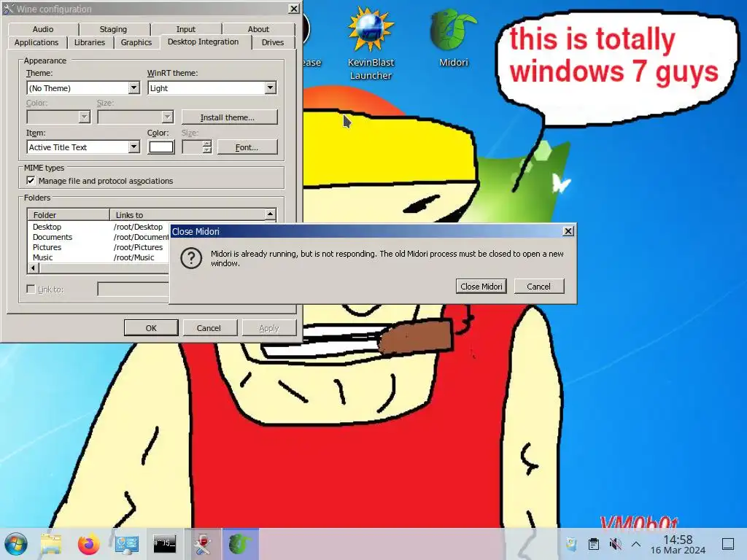
Task: Open the file manager taskbar icon
Action: 51,544
